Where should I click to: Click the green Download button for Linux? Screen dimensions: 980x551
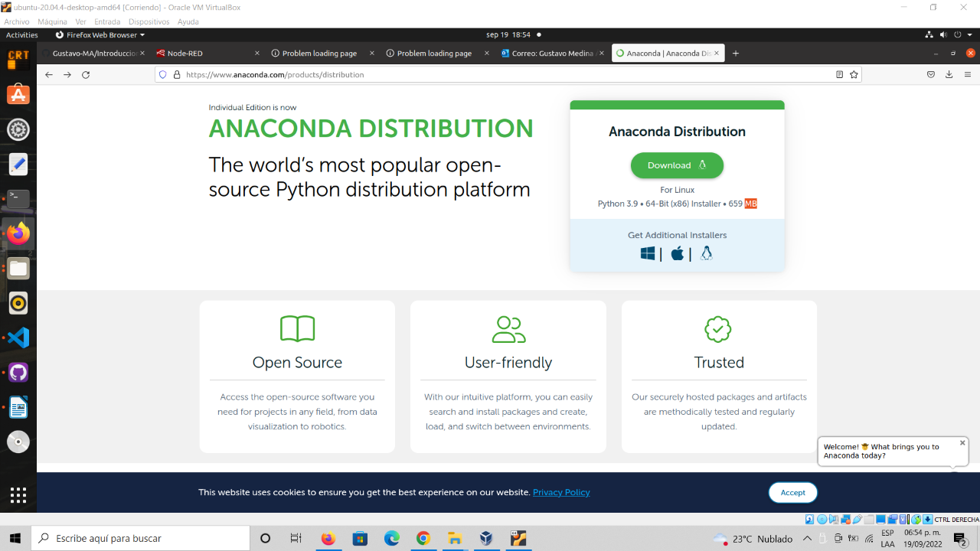pos(677,165)
